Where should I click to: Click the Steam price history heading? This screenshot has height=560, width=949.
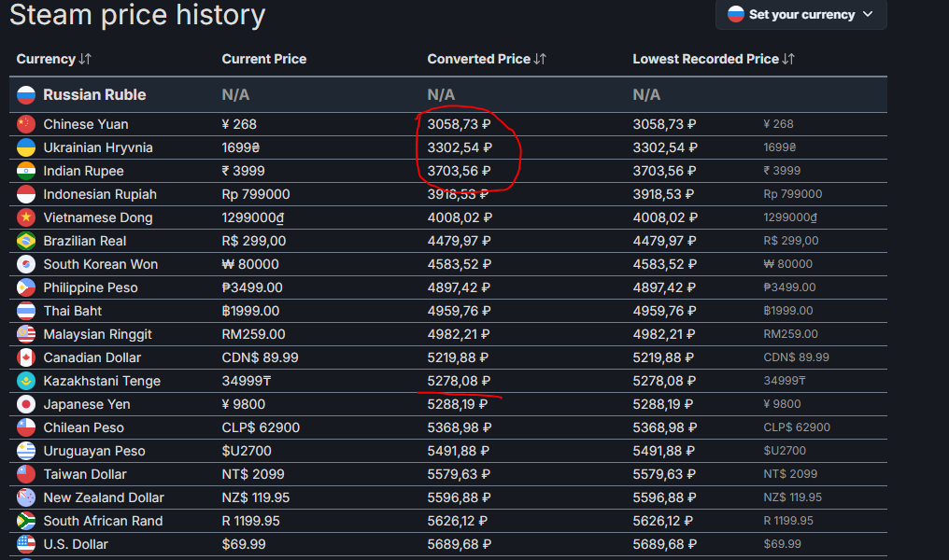click(137, 15)
